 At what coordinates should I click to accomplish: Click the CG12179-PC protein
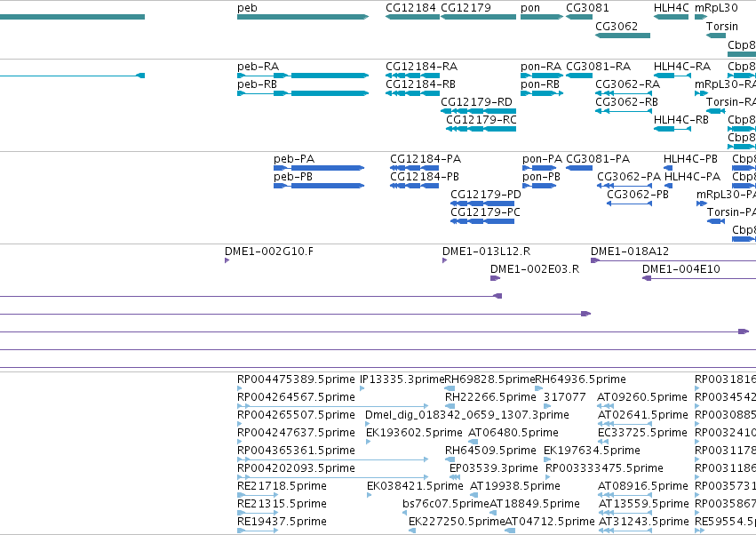(x=482, y=221)
